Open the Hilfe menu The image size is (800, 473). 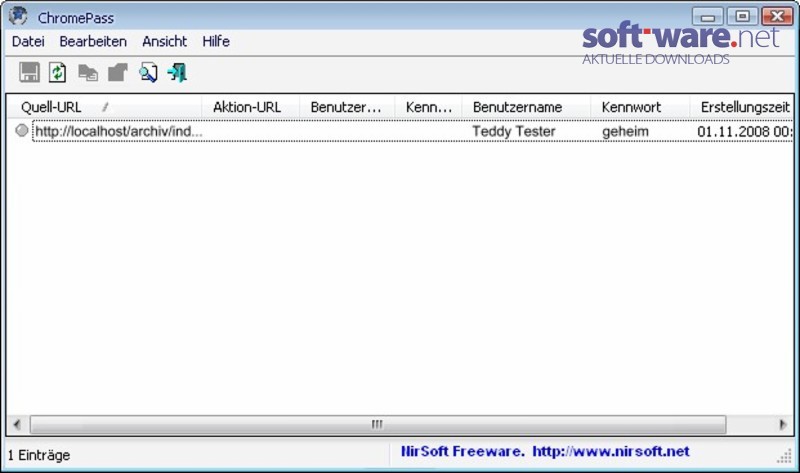(216, 41)
